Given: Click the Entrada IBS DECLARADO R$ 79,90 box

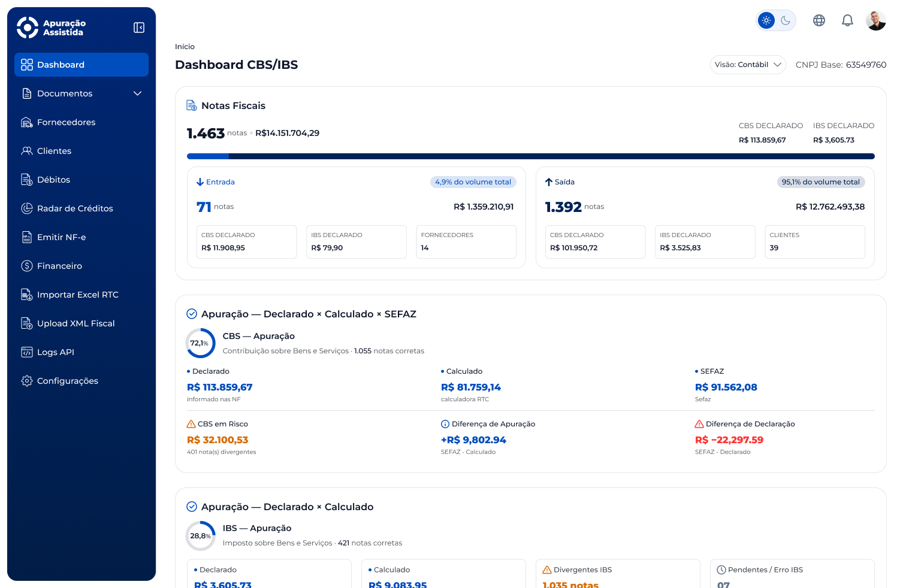Looking at the screenshot, I should (x=357, y=242).
